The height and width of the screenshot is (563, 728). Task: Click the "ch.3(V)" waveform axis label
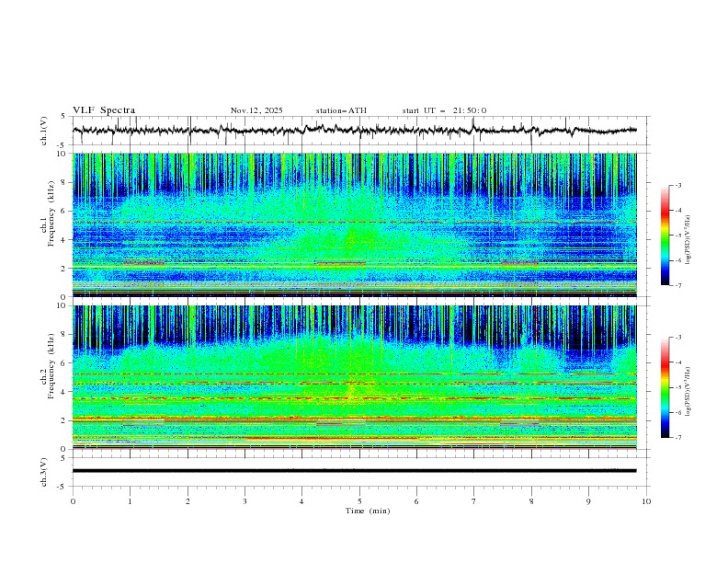(44, 472)
